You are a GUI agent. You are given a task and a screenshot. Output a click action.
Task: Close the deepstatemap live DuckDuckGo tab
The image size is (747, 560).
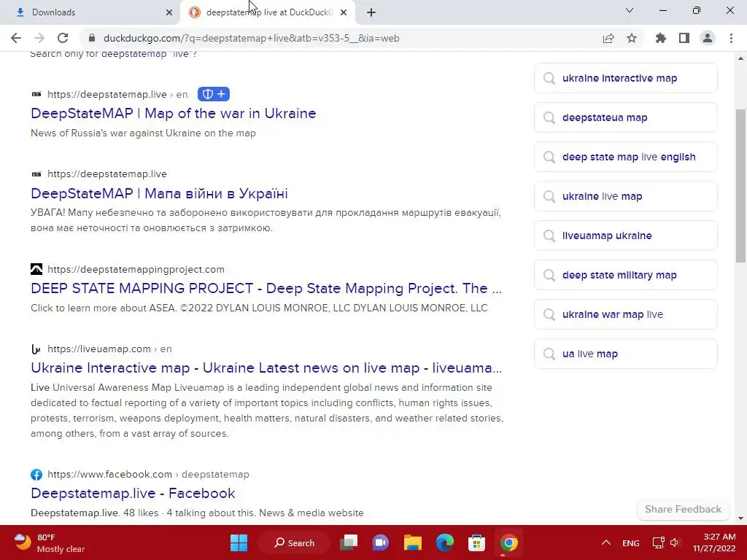[x=344, y=12]
